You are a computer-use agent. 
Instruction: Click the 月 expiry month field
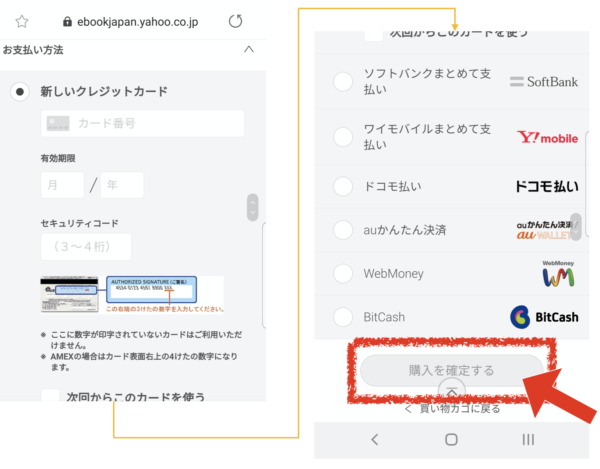(x=62, y=185)
